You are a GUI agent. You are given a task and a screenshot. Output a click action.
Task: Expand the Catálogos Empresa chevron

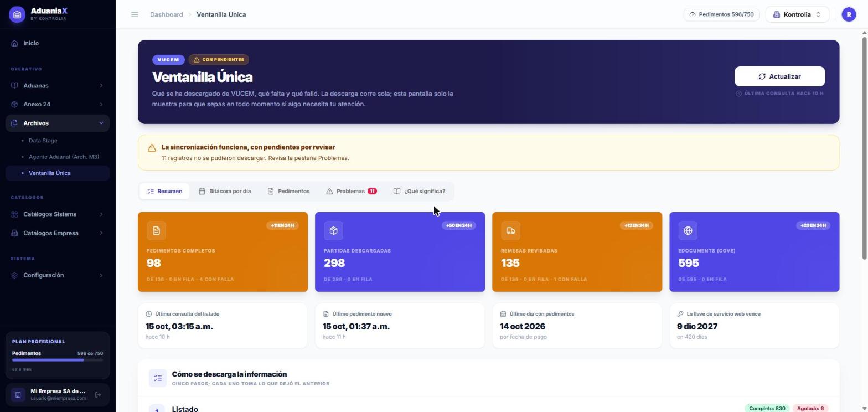coord(101,233)
